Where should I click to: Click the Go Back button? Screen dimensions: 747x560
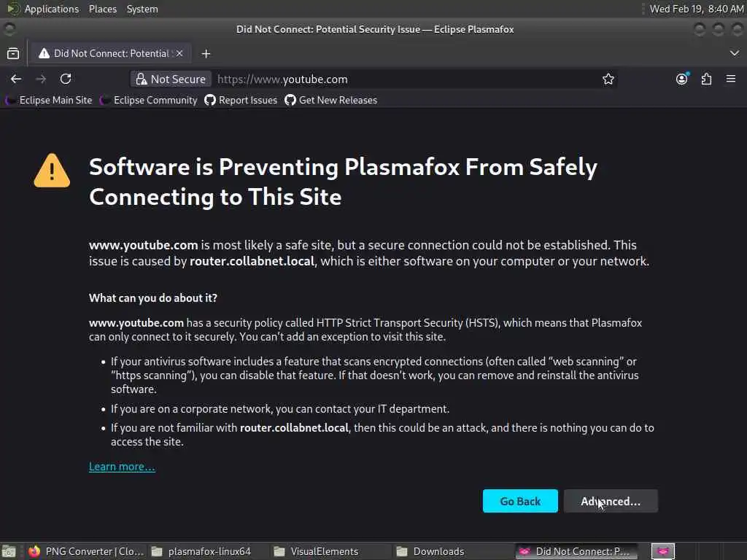click(x=520, y=501)
